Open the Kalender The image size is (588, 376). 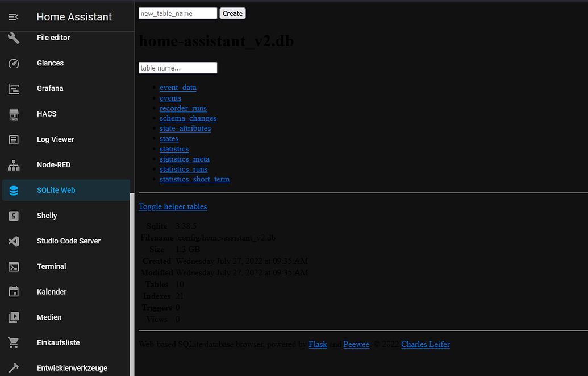coord(51,291)
